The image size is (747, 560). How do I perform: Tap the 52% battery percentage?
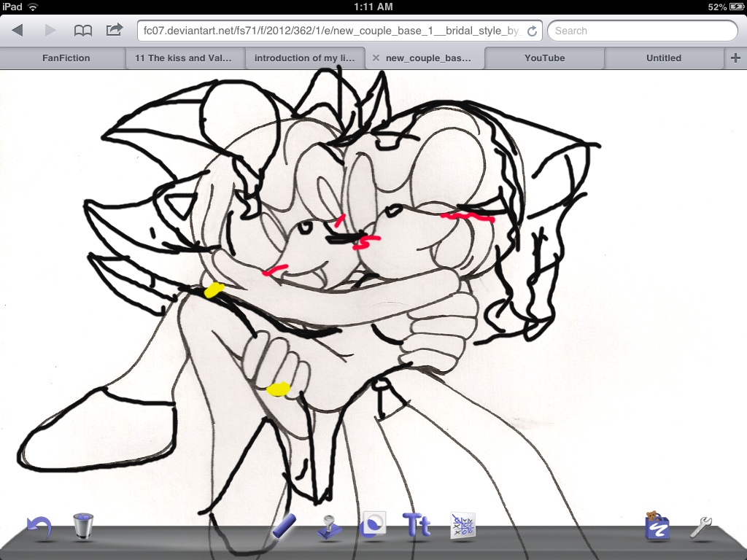tap(717, 7)
